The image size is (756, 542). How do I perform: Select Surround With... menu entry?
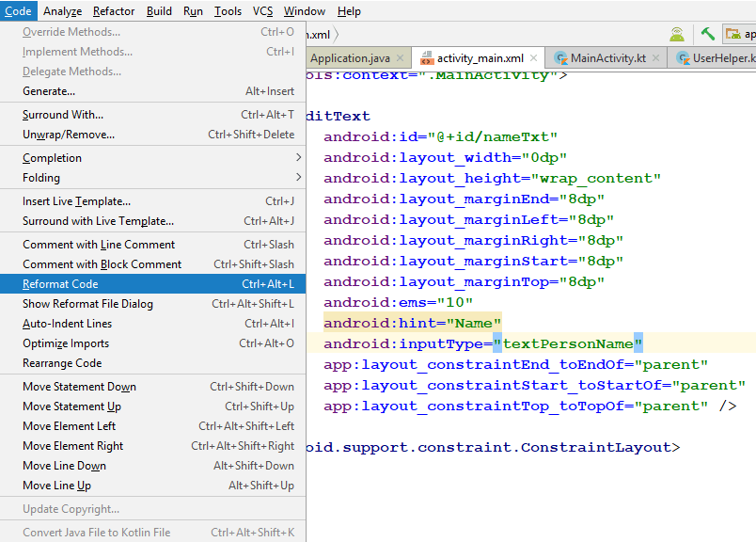pos(153,115)
